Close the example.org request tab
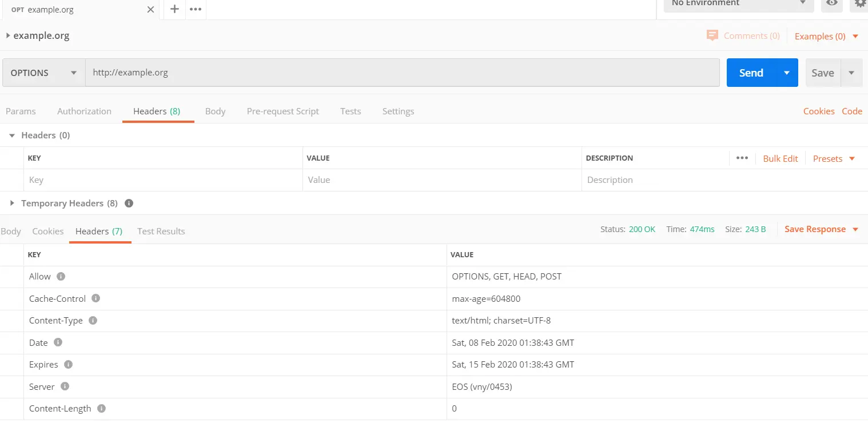The image size is (868, 431). point(150,10)
